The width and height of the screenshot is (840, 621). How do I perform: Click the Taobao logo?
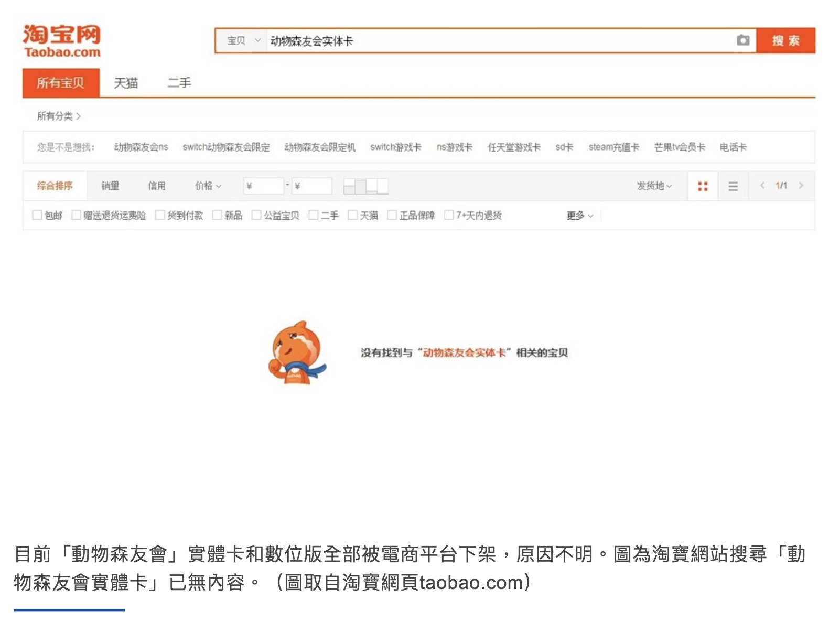click(61, 41)
